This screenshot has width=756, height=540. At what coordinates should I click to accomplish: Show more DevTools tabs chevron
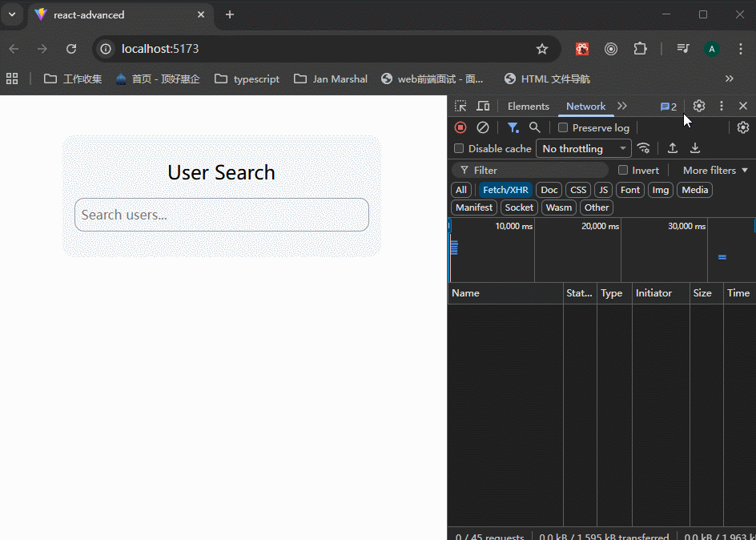(x=622, y=106)
